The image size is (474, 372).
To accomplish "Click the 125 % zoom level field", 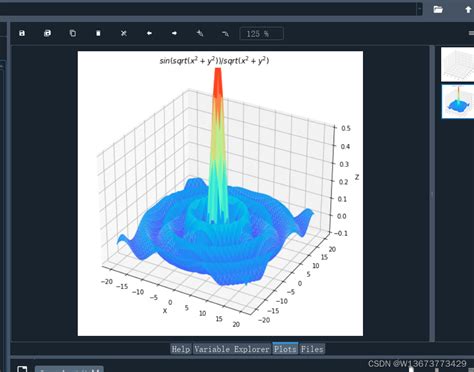I will [262, 34].
